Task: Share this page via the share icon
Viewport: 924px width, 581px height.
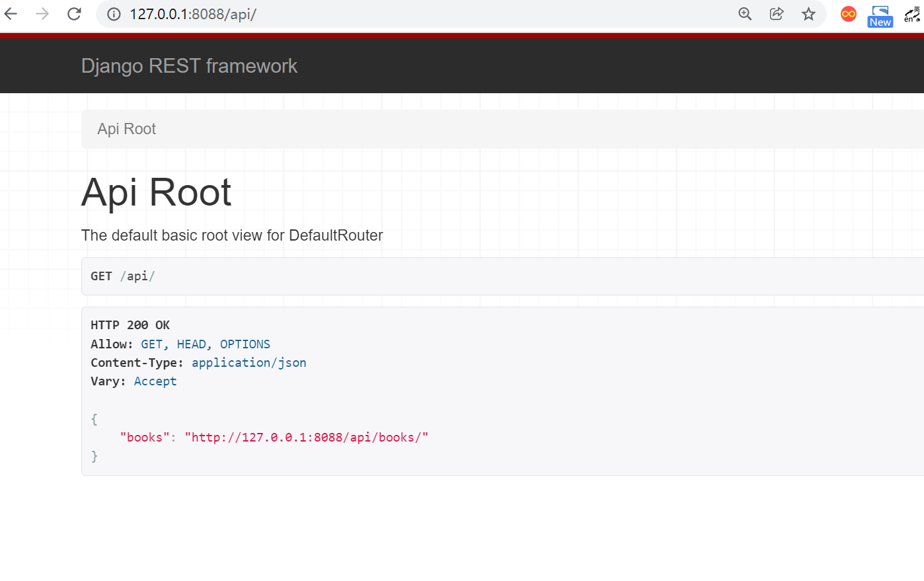Action: point(777,14)
